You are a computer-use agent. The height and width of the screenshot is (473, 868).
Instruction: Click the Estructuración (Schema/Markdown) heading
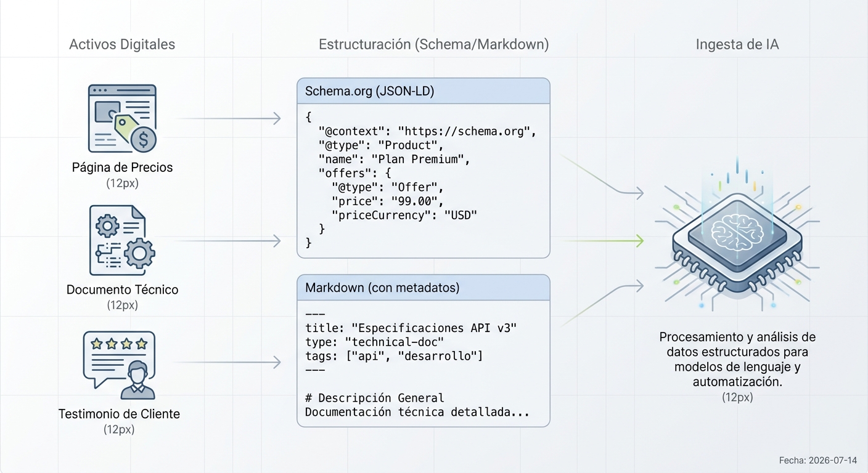click(433, 44)
